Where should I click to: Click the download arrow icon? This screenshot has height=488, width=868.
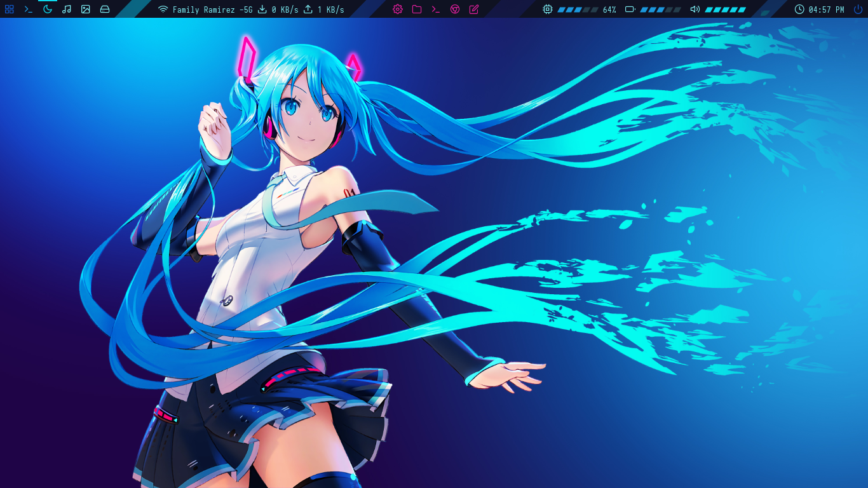click(262, 10)
